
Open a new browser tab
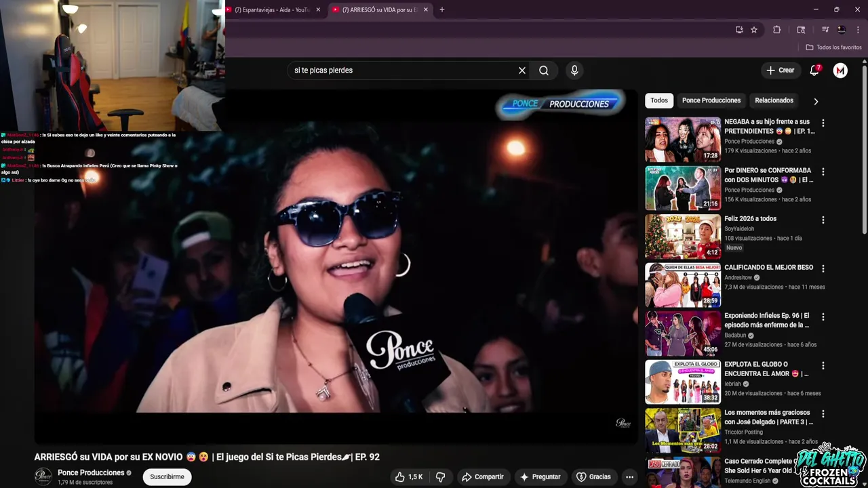coord(442,9)
